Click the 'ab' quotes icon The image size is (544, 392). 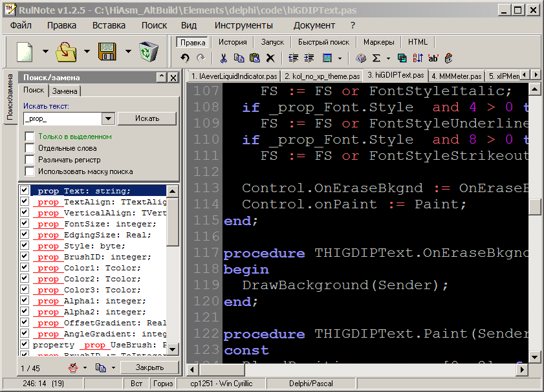433,58
